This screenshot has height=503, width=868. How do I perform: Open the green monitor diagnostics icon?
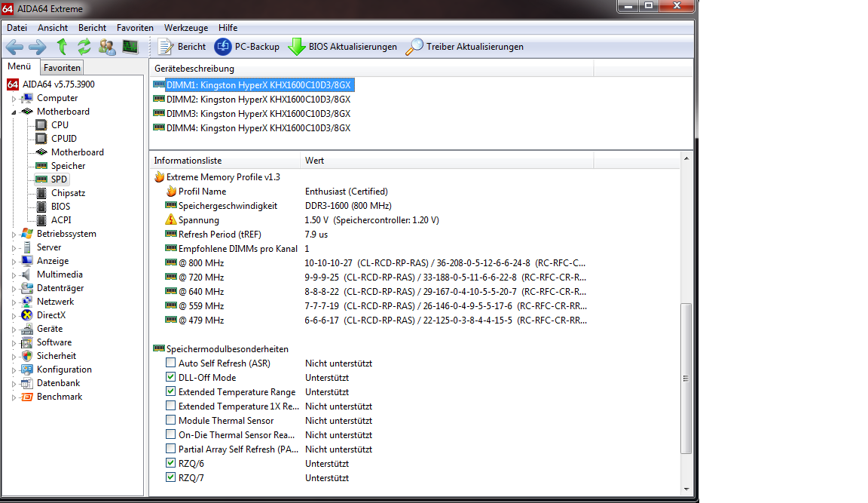130,47
